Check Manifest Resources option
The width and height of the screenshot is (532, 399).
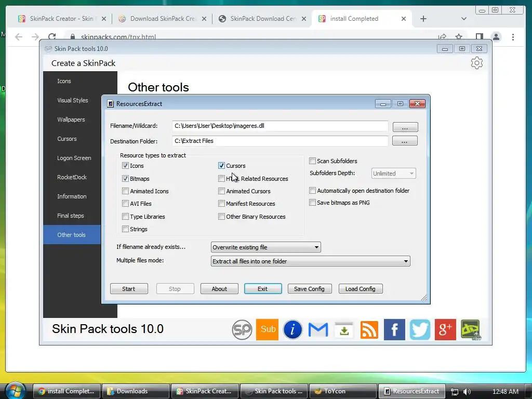pos(221,204)
